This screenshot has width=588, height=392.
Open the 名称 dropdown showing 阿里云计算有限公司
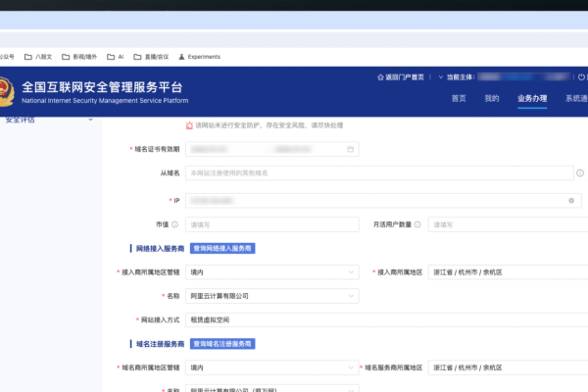point(272,296)
